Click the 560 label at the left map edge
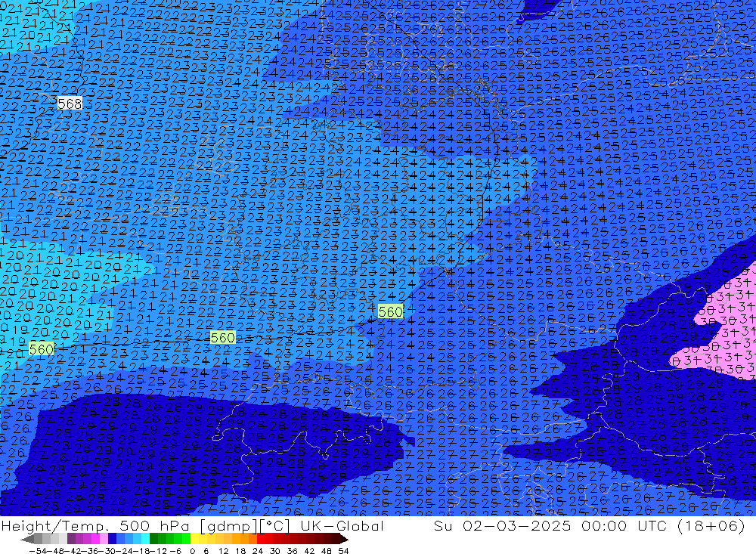Image resolution: width=756 pixels, height=554 pixels. [41, 348]
